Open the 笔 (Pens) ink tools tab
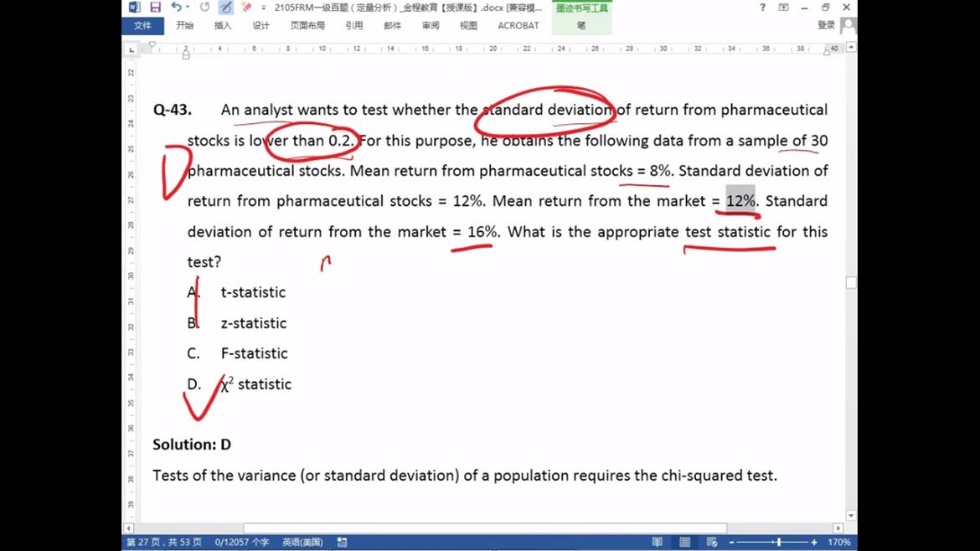Image resolution: width=980 pixels, height=551 pixels. coord(581,26)
